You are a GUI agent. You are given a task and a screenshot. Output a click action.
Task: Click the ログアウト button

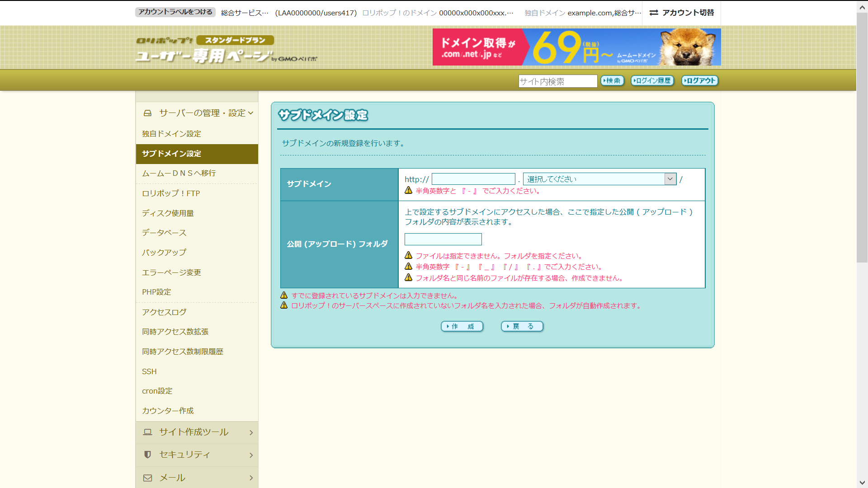click(699, 80)
